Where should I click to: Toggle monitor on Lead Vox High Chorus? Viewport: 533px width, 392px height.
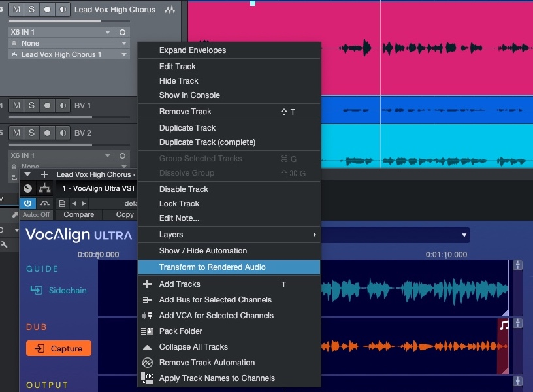(63, 10)
